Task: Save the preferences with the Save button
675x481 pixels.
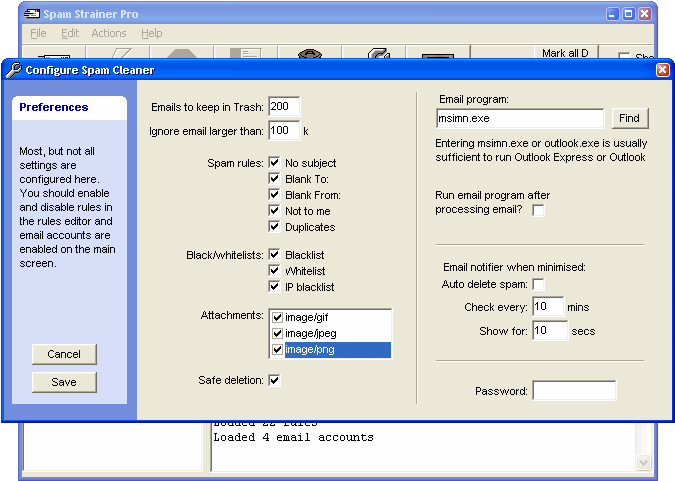Action: [x=64, y=382]
